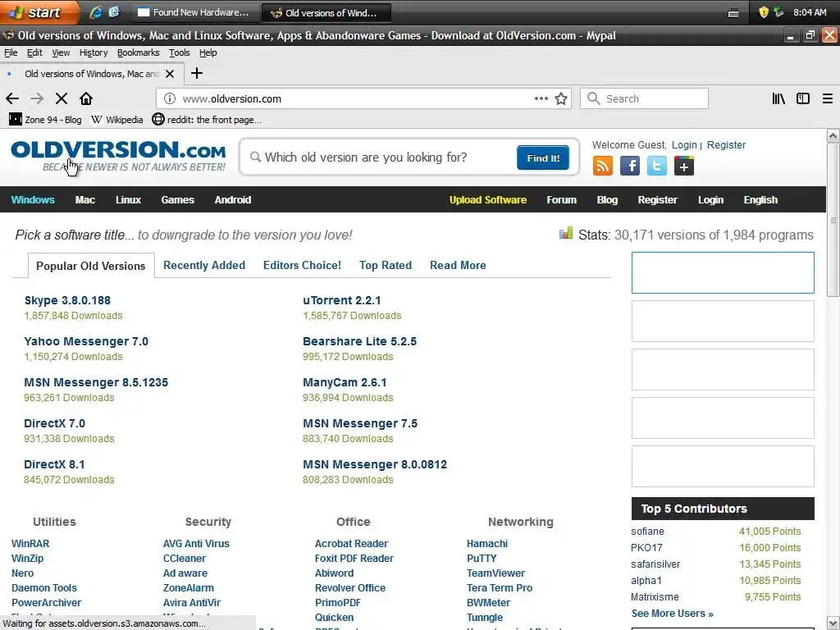Screen dimensions: 840x630
Task: Select the Read More tab
Action: [x=458, y=265]
